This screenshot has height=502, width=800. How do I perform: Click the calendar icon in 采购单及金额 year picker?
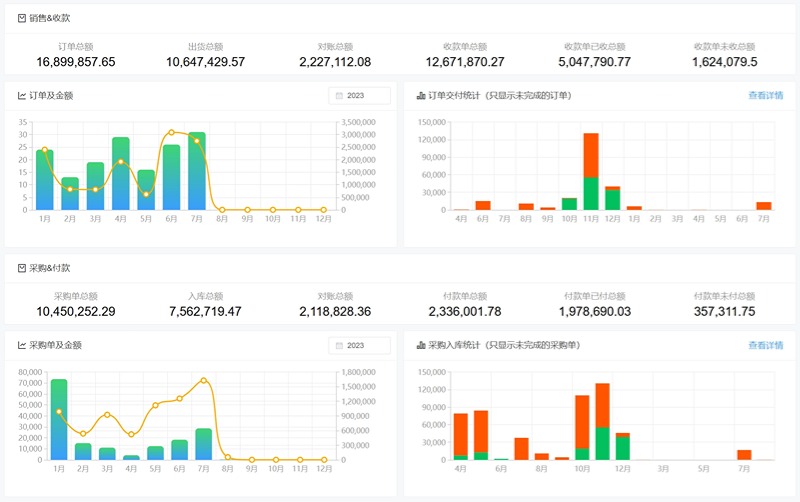coord(339,345)
